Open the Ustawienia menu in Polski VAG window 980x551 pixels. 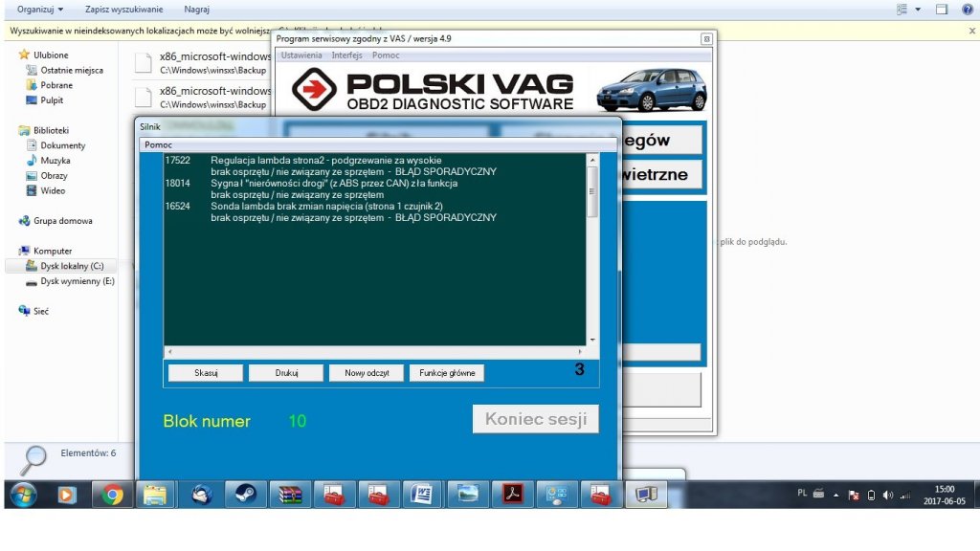(301, 55)
